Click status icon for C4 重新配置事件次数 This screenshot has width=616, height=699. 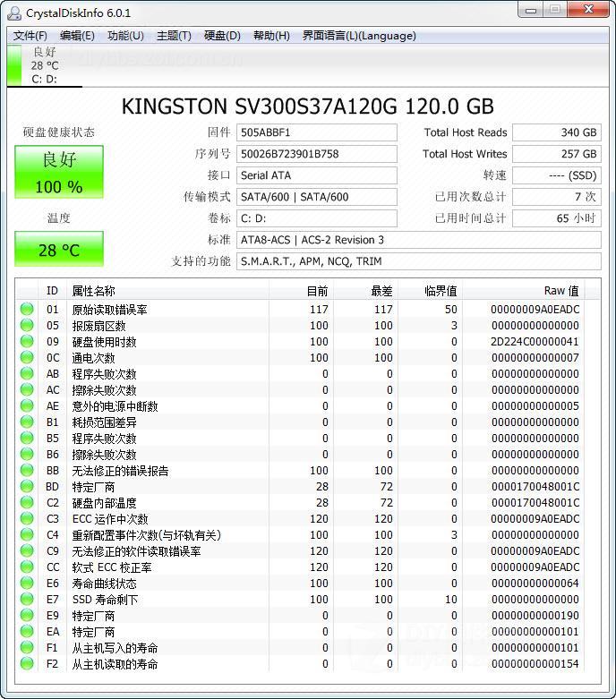tap(27, 534)
